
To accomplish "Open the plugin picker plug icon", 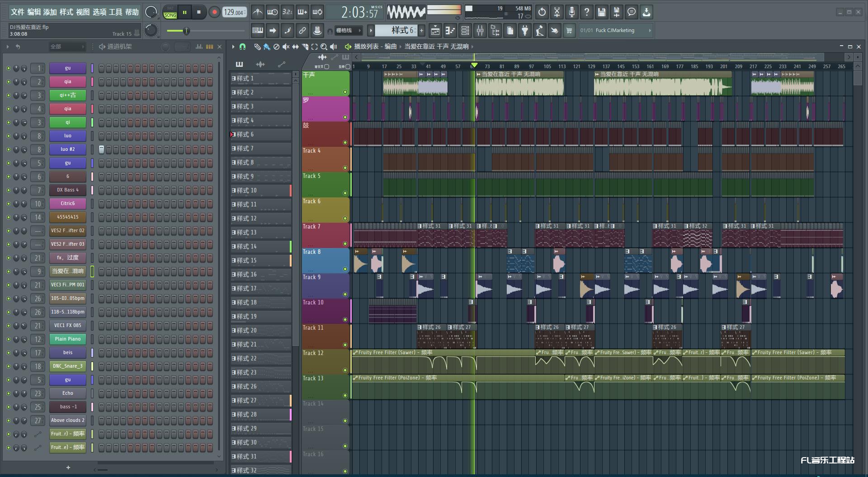I will coord(525,31).
